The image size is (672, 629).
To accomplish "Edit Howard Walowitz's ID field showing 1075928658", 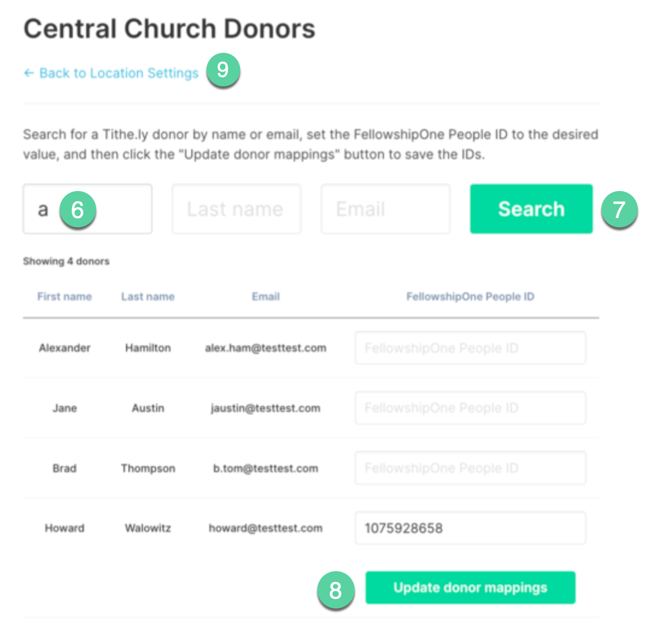I will (470, 528).
